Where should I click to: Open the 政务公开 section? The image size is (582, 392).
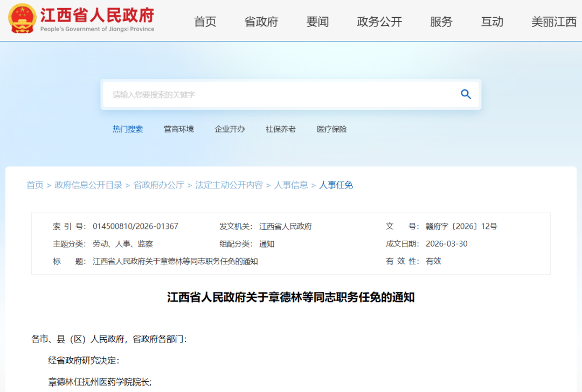[379, 22]
